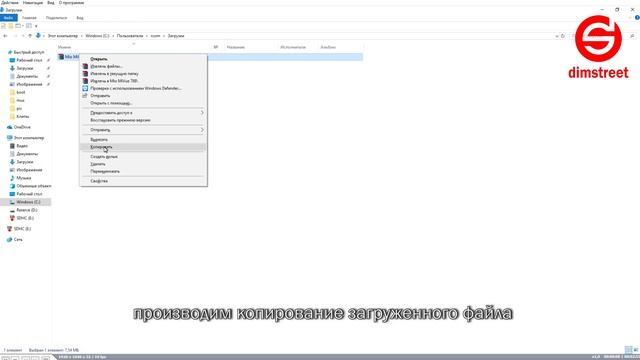Open Свойства from the context menu

[143, 181]
